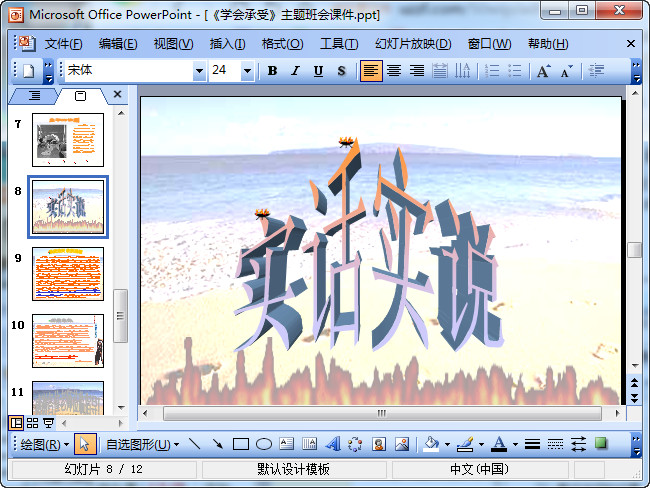Insert Diagram or Organization Chart
Image resolution: width=650 pixels, height=488 pixels.
(355, 444)
